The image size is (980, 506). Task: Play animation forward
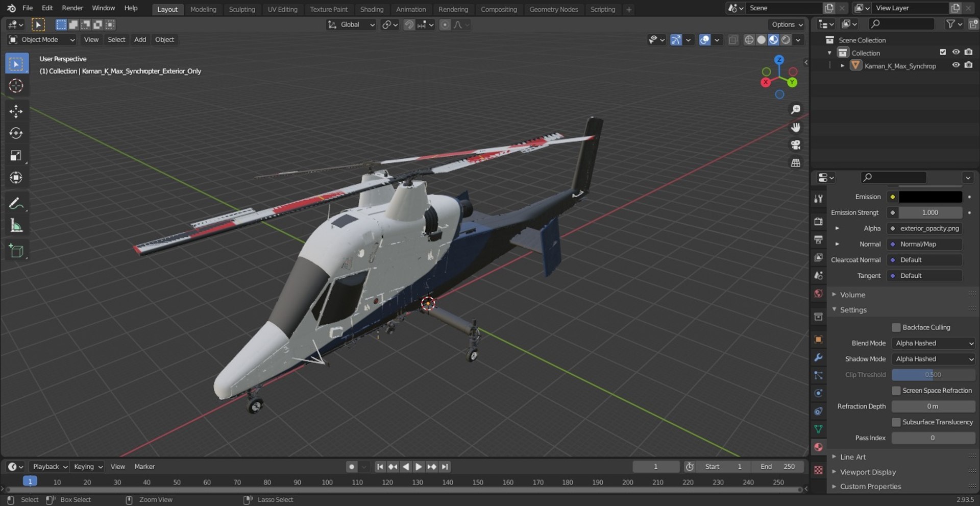click(419, 467)
